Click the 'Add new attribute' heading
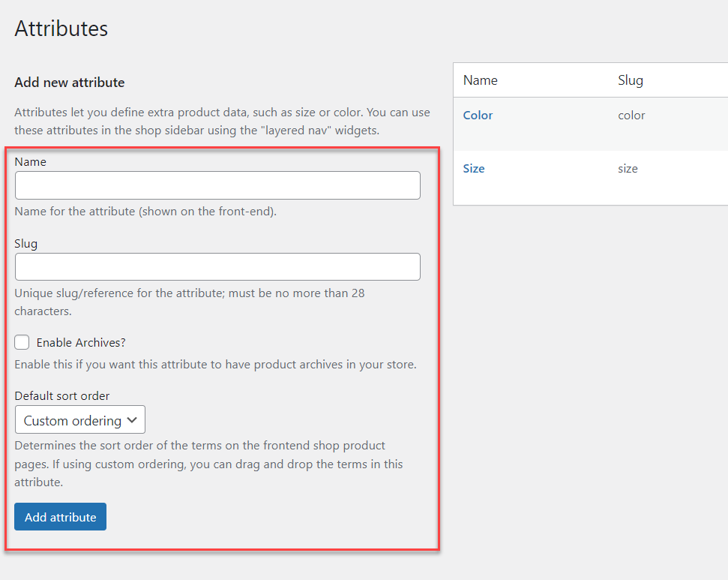 point(70,83)
